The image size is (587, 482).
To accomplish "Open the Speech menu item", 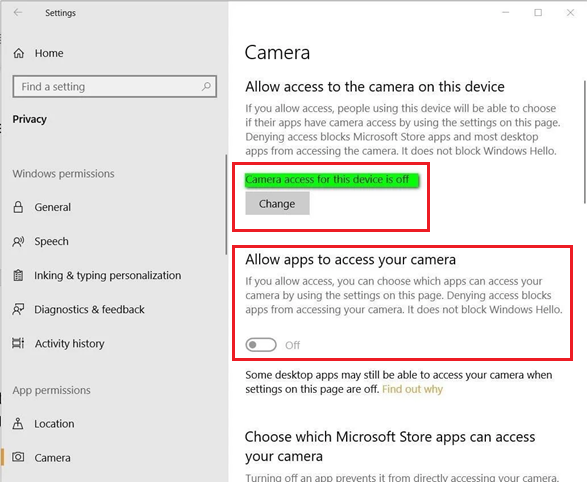I will pos(51,241).
